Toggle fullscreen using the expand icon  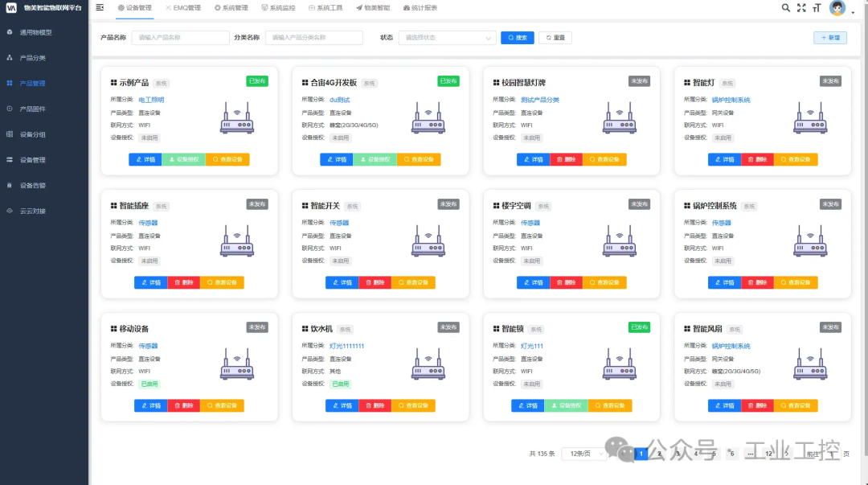[800, 9]
